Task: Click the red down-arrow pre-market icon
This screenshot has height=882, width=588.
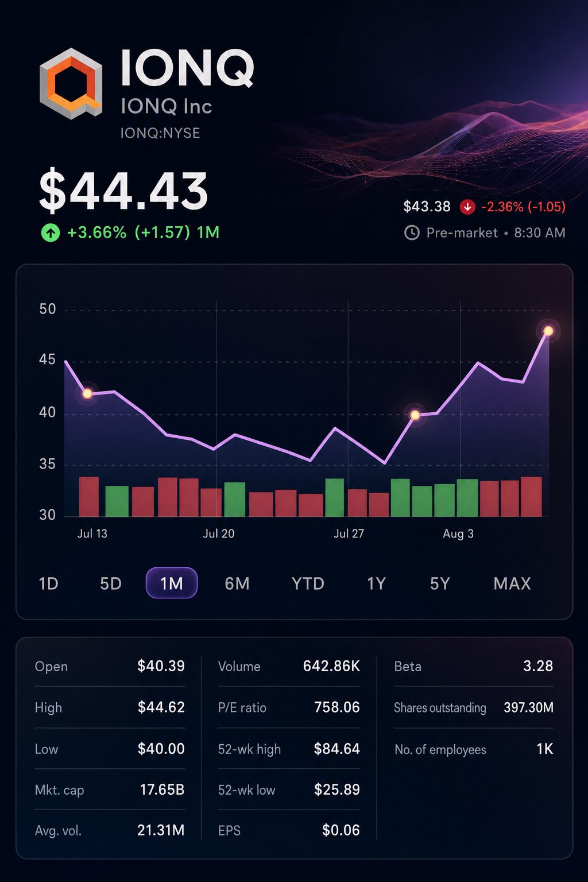Action: point(467,207)
